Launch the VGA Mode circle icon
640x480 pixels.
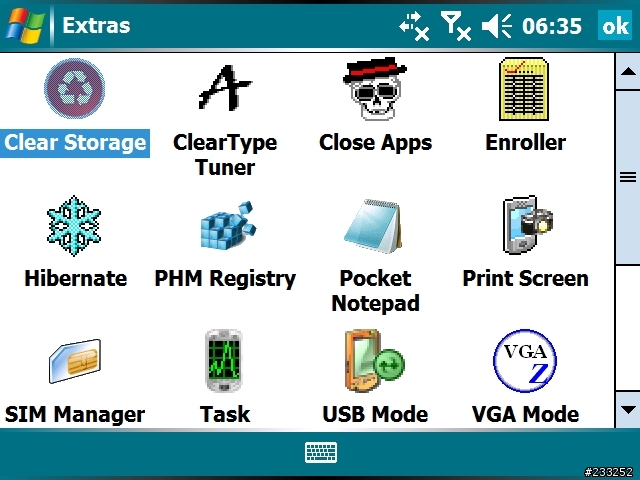[x=525, y=361]
